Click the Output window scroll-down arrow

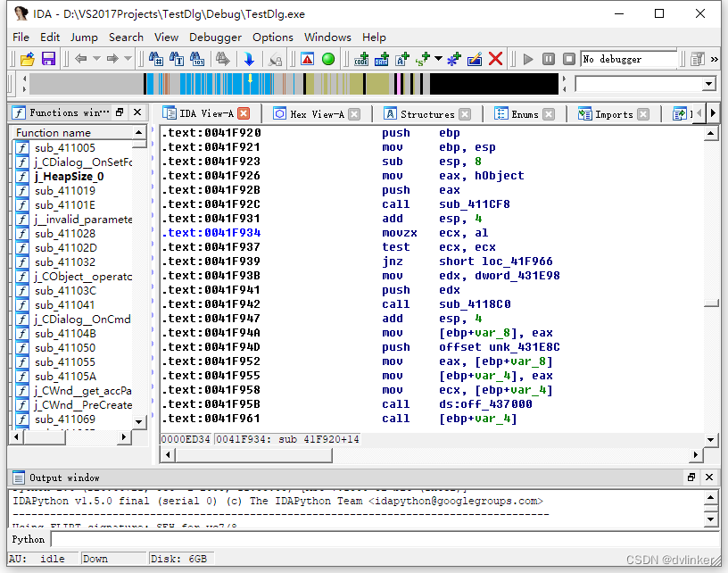pos(711,519)
